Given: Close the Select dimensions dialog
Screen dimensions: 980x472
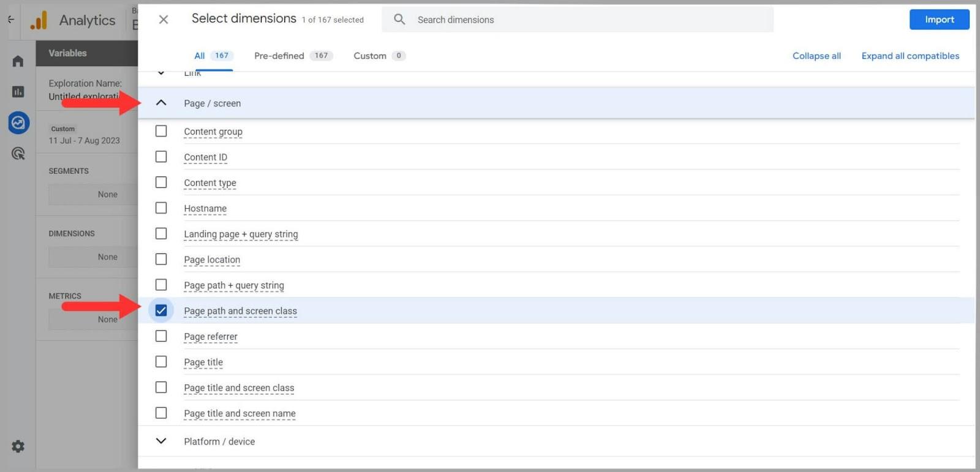Looking at the screenshot, I should (164, 20).
